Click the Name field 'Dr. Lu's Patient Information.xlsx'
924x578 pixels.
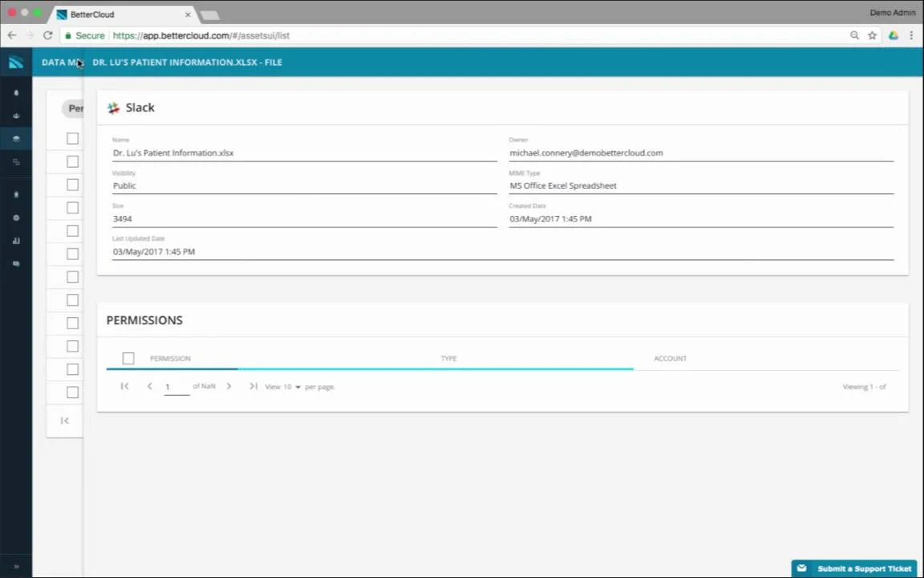pos(305,153)
